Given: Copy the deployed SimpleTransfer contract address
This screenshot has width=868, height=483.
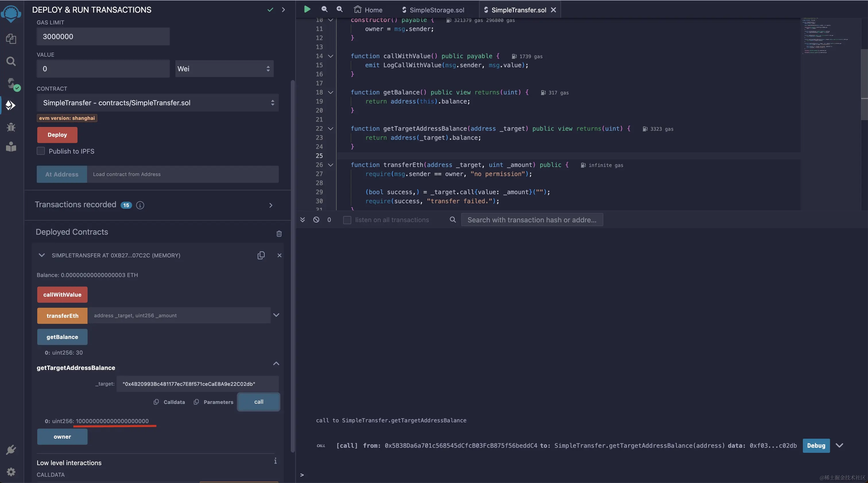Looking at the screenshot, I should click(261, 255).
